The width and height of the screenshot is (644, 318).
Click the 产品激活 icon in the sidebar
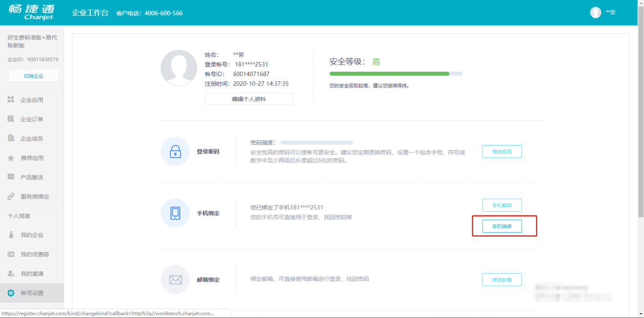click(11, 177)
